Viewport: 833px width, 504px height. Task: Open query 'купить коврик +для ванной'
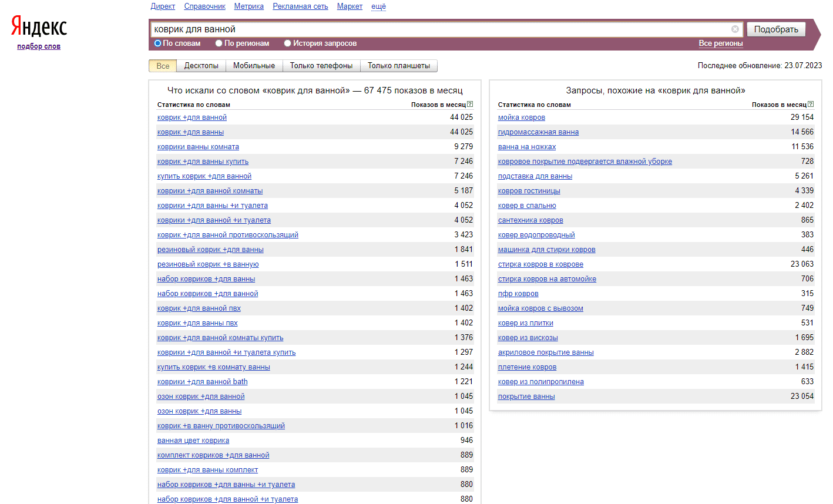(x=204, y=176)
